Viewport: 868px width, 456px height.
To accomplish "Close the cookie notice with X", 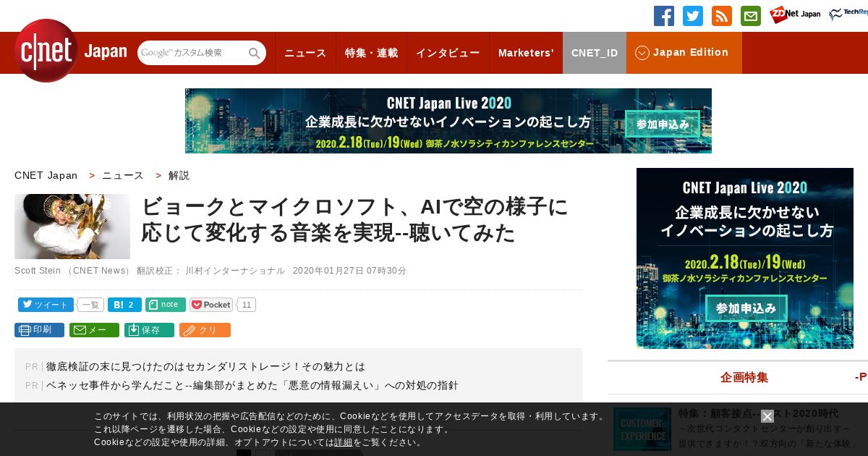I will point(767,416).
